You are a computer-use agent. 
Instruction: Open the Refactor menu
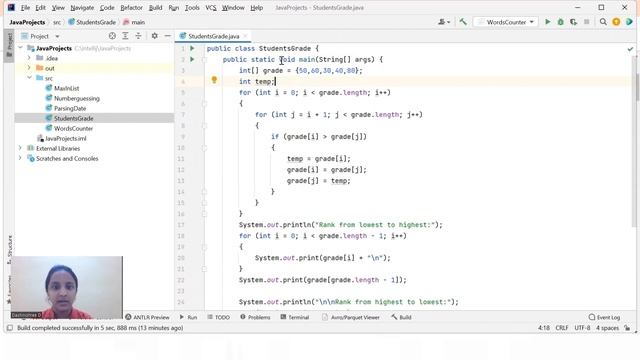point(131,8)
